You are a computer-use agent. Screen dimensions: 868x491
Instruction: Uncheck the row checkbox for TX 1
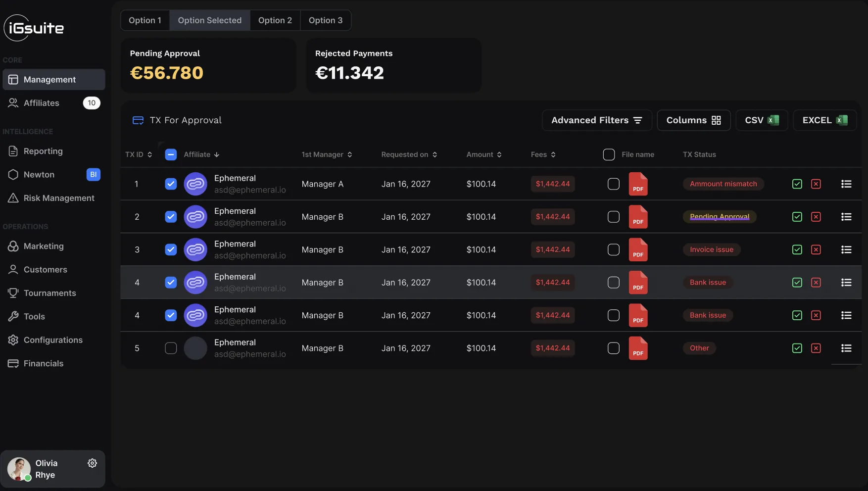[171, 184]
